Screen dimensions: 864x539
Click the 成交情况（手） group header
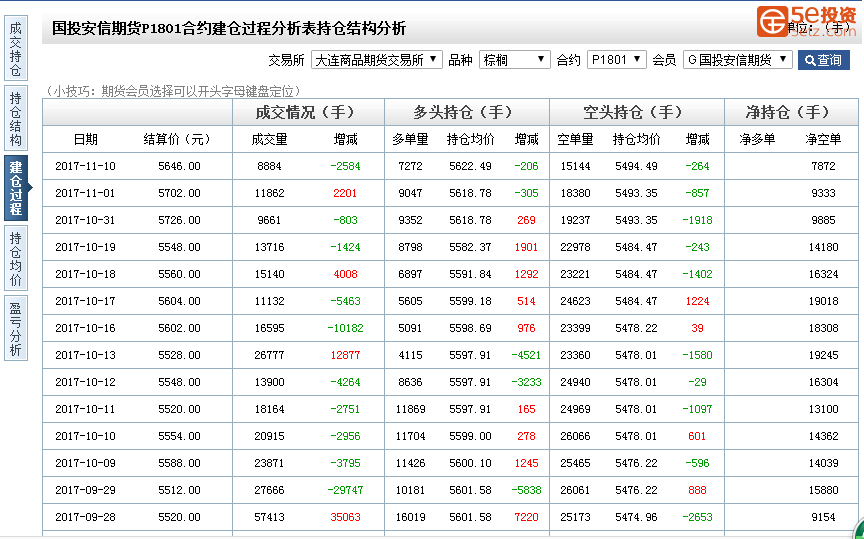click(308, 112)
